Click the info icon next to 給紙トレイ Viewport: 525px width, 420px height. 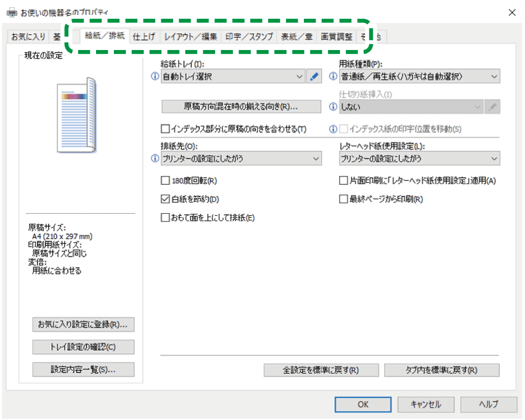click(155, 77)
